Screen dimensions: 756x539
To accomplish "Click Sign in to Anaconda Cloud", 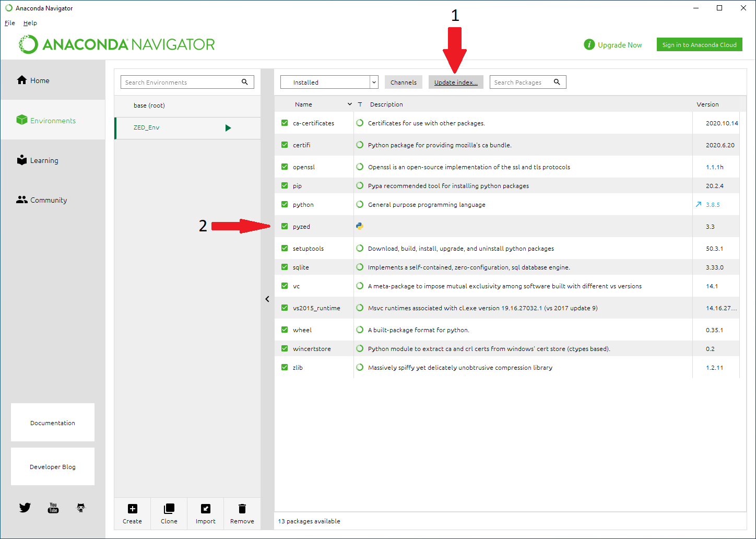I will coord(700,45).
